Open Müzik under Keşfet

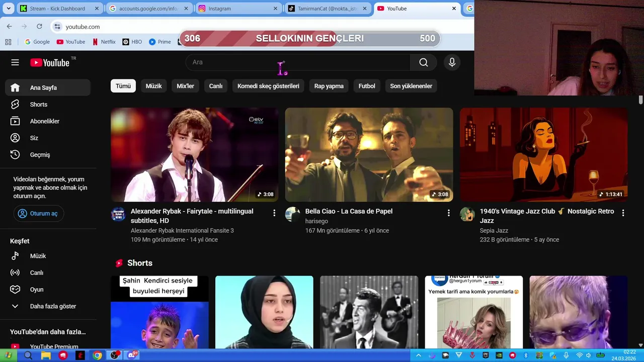48,256
